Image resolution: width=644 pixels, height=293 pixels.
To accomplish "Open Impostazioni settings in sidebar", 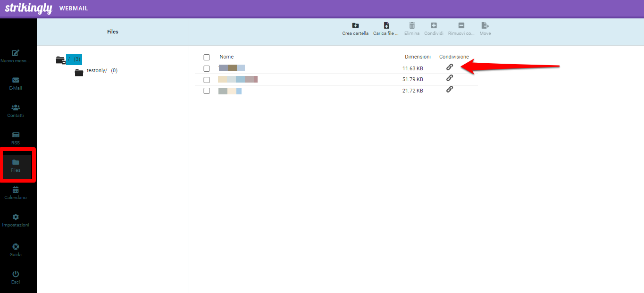I will click(16, 220).
